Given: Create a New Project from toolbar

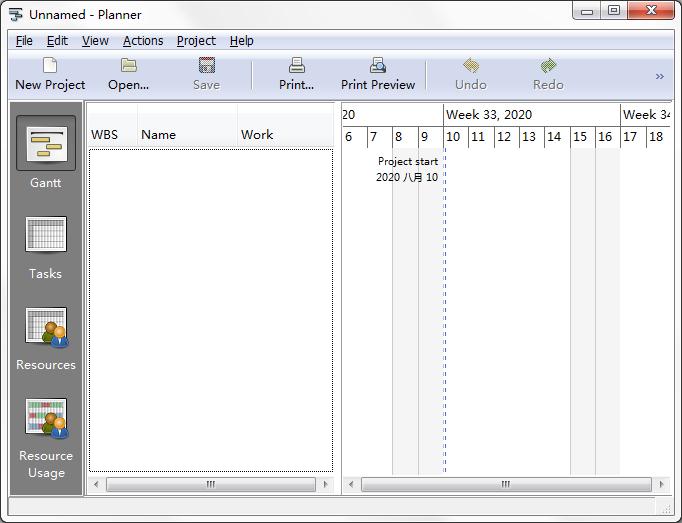Looking at the screenshot, I should tap(50, 74).
